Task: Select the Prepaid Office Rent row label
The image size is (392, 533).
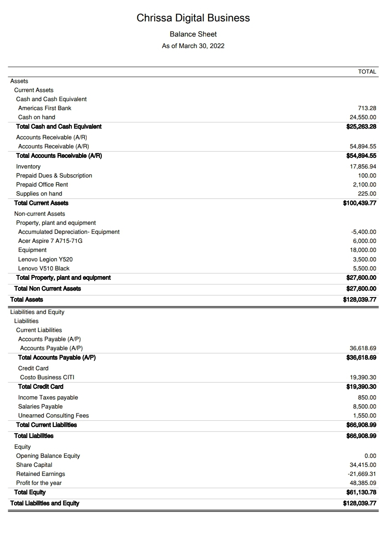Action: pyautogui.click(x=42, y=185)
